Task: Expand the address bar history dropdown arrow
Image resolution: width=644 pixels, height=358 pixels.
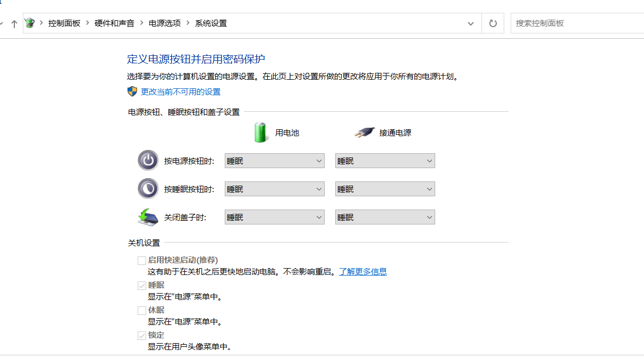Action: pyautogui.click(x=471, y=23)
